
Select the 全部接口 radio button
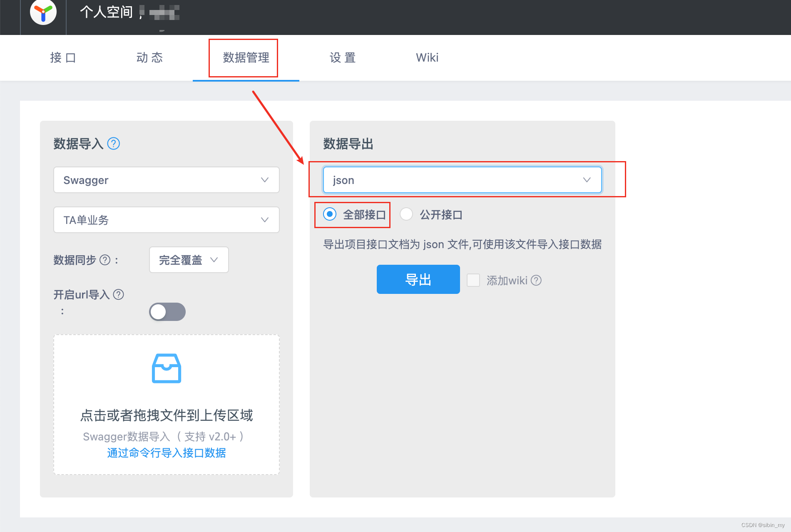pos(330,214)
